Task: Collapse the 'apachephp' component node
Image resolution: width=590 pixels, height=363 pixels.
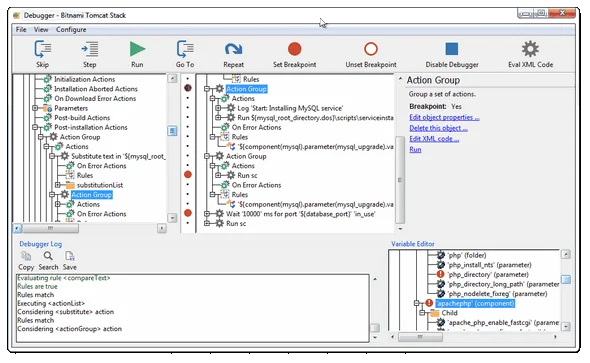Action: 417,303
